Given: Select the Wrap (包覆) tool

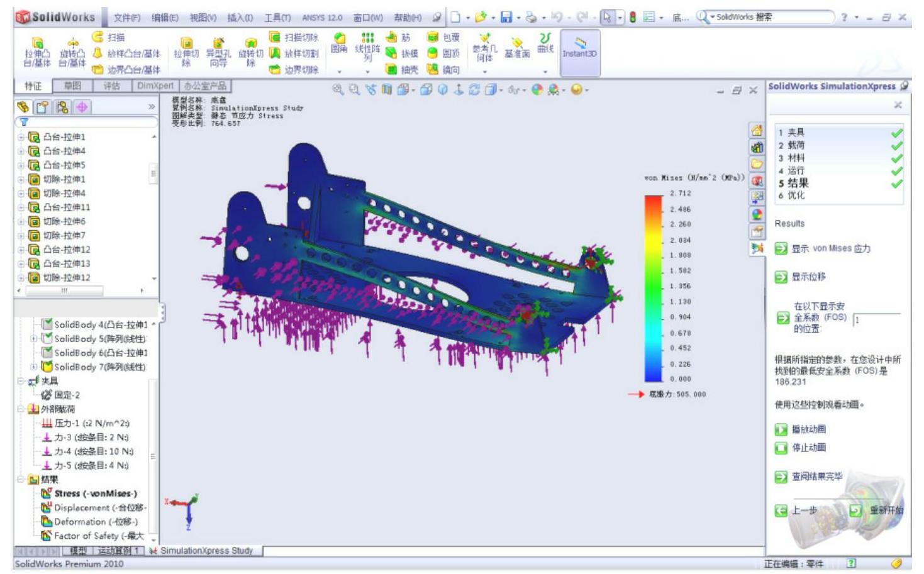Looking at the screenshot, I should (443, 38).
